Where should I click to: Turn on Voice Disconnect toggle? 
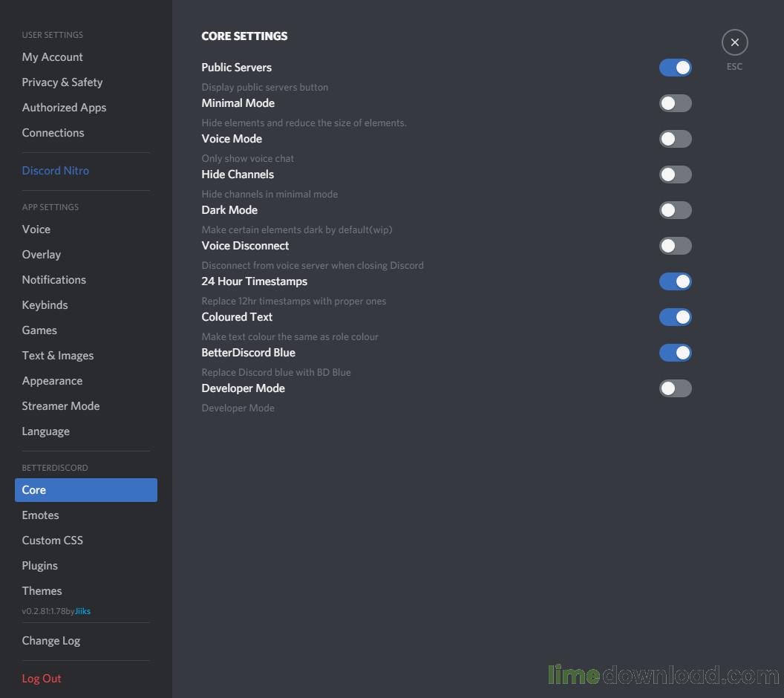tap(675, 246)
